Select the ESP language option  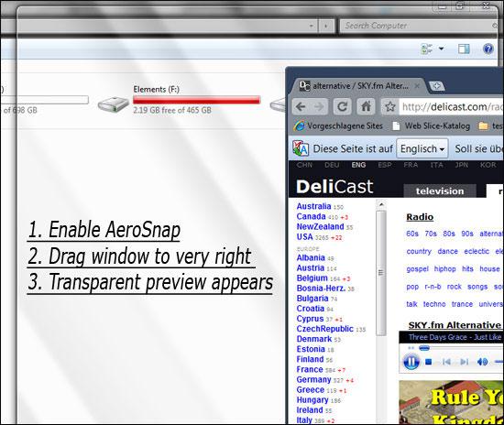pos(385,165)
